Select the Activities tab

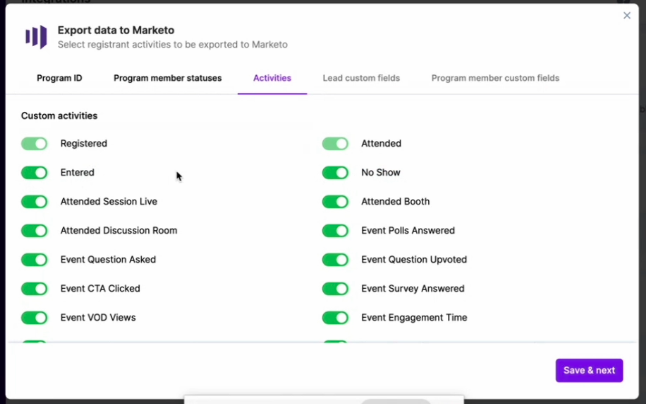[x=272, y=78]
